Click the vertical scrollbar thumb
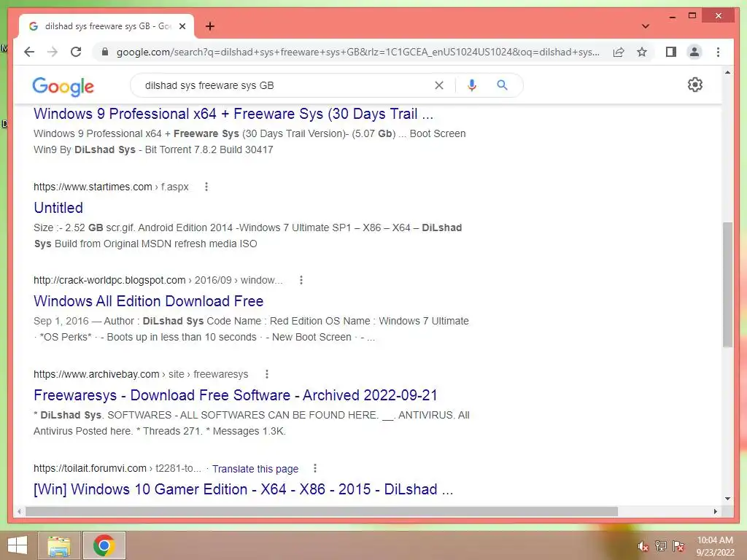Screen dimensions: 747x560 pyautogui.click(x=727, y=285)
